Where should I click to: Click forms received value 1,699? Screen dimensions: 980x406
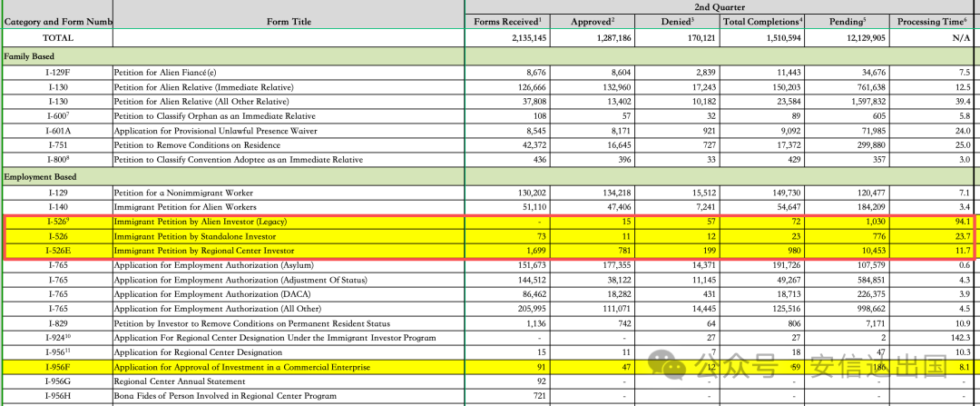[x=536, y=251]
